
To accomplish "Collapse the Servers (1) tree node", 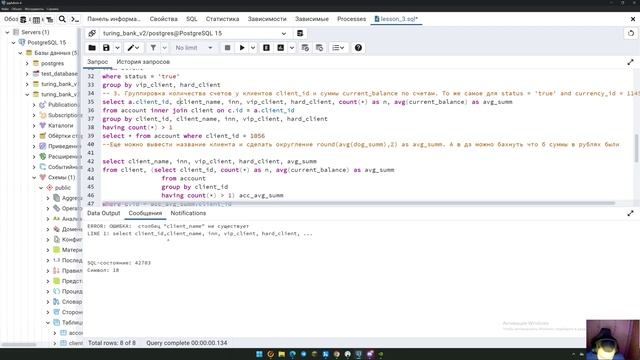I will pos(7,32).
